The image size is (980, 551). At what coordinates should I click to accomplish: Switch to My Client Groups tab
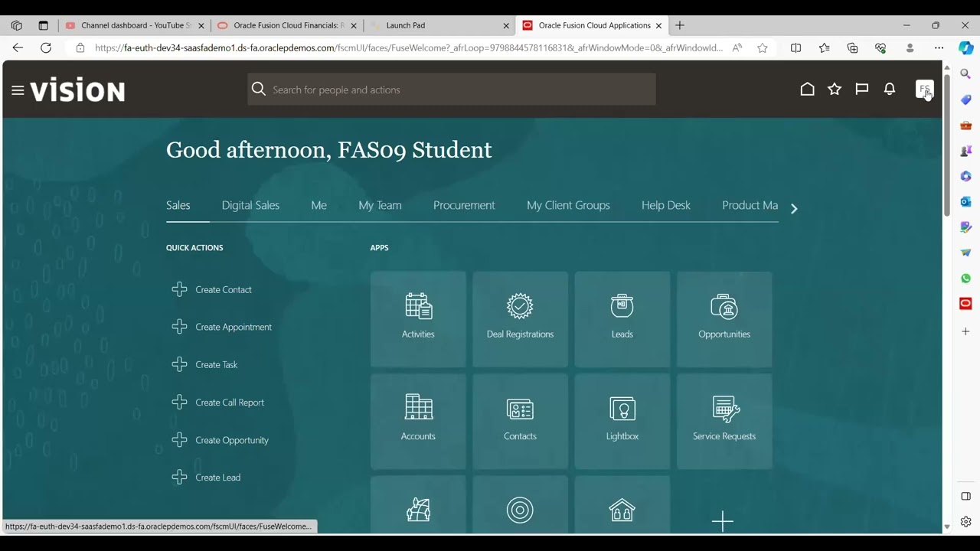tap(568, 205)
